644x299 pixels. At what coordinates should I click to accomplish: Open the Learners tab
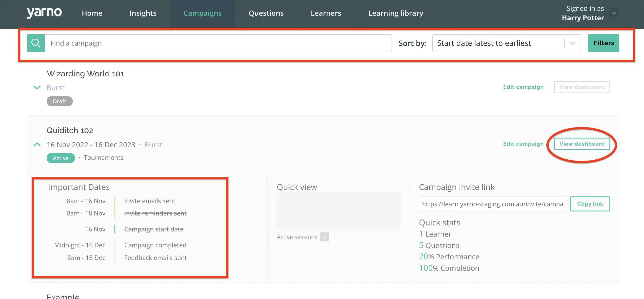point(326,13)
